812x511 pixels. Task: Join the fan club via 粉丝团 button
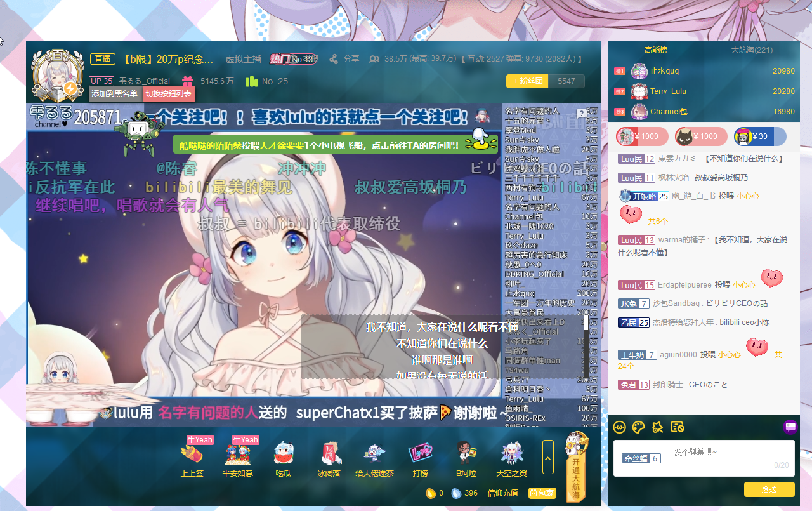527,81
